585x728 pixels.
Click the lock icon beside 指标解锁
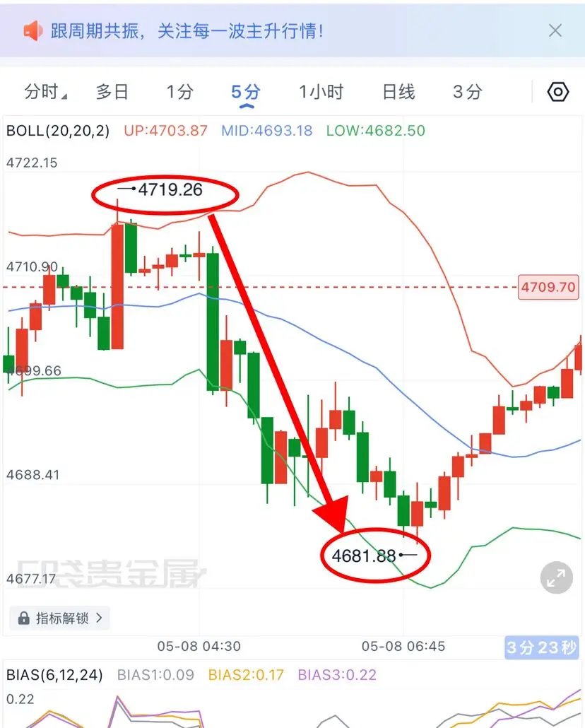[24, 618]
